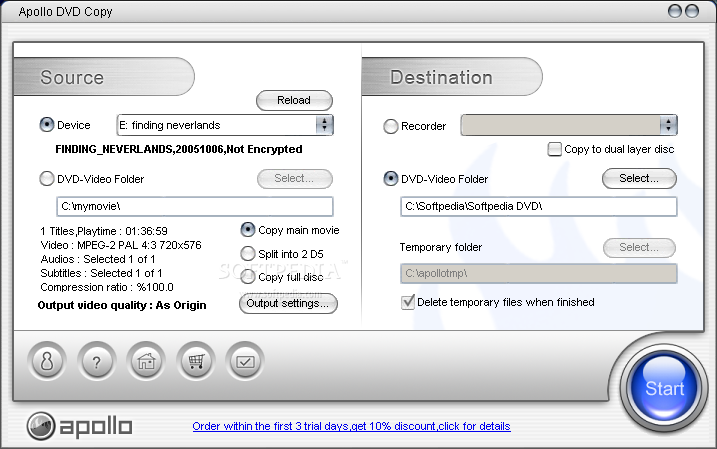Screen dimensions: 717x449
Task: Open Output settings dialog
Action: pyautogui.click(x=288, y=304)
